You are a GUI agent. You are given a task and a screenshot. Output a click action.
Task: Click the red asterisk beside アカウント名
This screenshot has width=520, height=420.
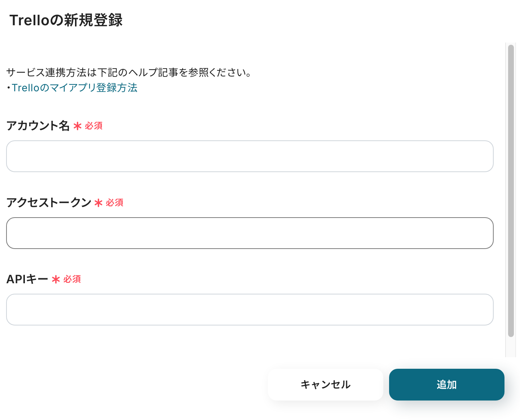coord(77,126)
